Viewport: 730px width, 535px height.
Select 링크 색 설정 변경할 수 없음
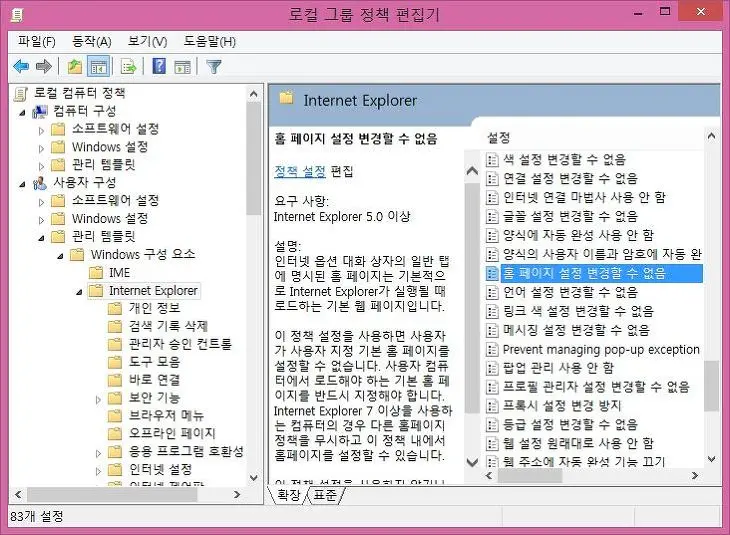click(578, 311)
